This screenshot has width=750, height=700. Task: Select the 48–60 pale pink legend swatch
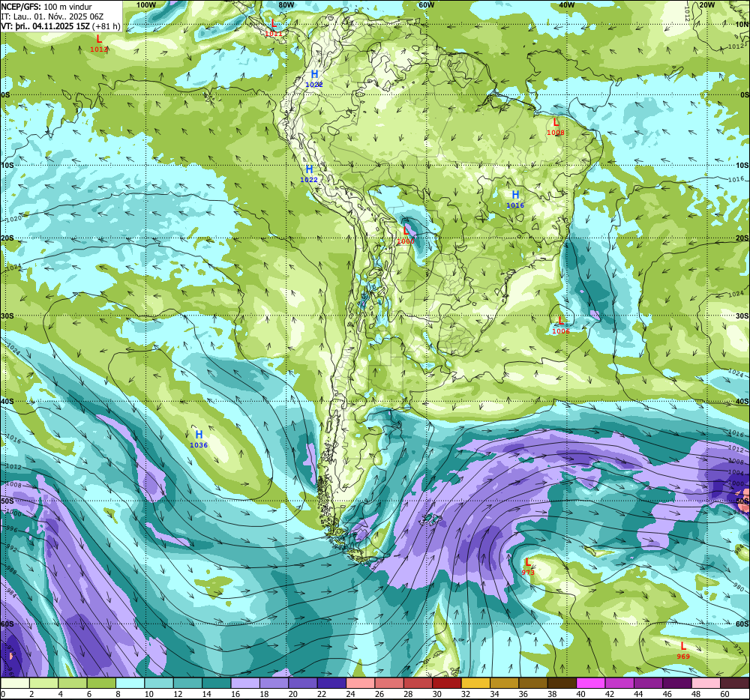coord(706,684)
